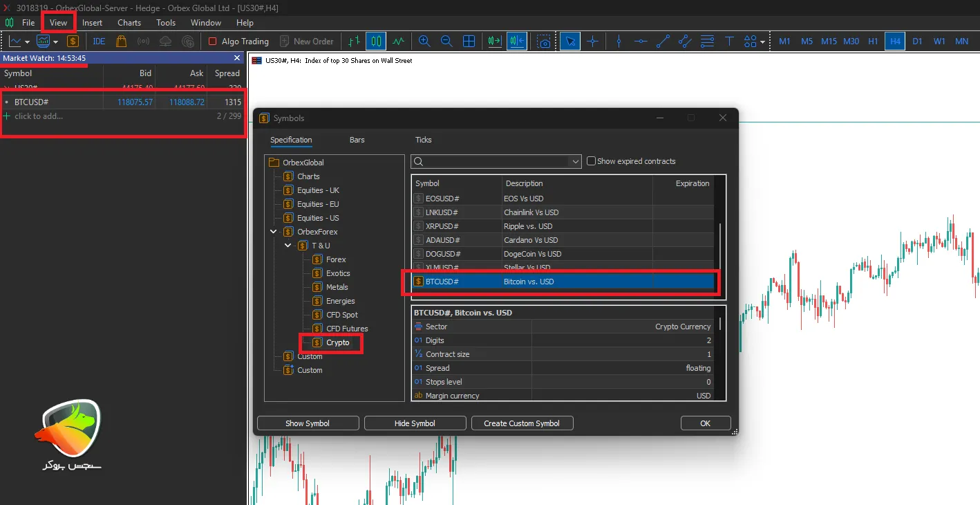Image resolution: width=980 pixels, height=505 pixels.
Task: Switch chart to candlesticks view
Action: [x=376, y=42]
